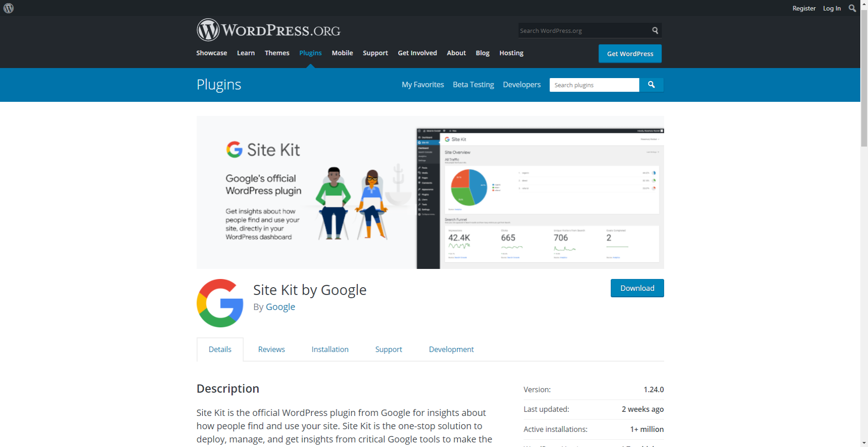Click the Description heading

pyautogui.click(x=228, y=389)
